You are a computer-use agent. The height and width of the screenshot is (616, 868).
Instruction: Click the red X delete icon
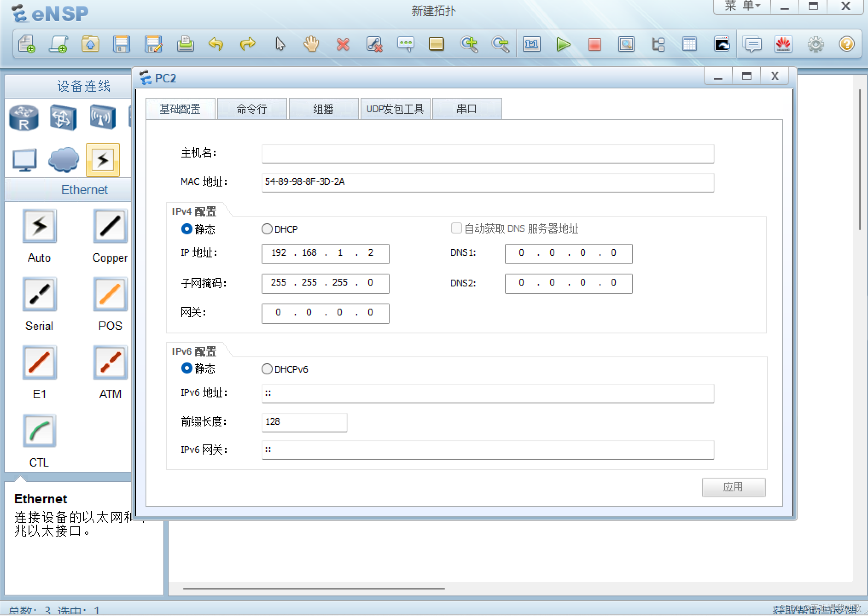click(343, 44)
